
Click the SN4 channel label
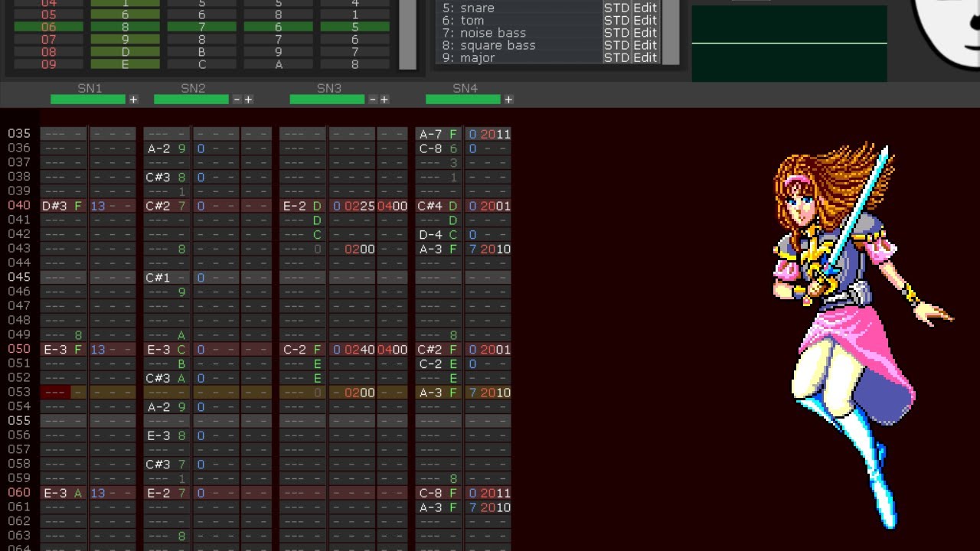[x=465, y=88]
